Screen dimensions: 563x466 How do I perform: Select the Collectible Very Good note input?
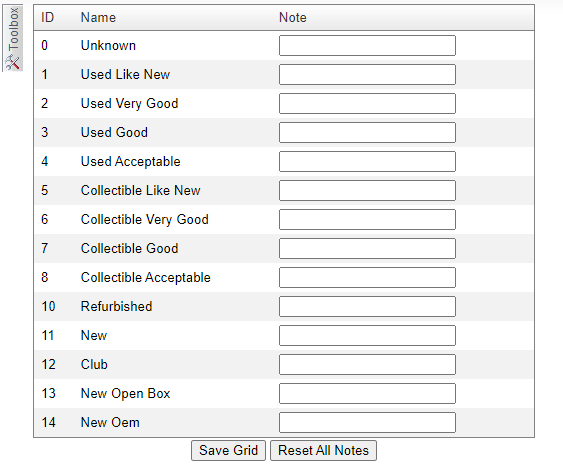(367, 219)
